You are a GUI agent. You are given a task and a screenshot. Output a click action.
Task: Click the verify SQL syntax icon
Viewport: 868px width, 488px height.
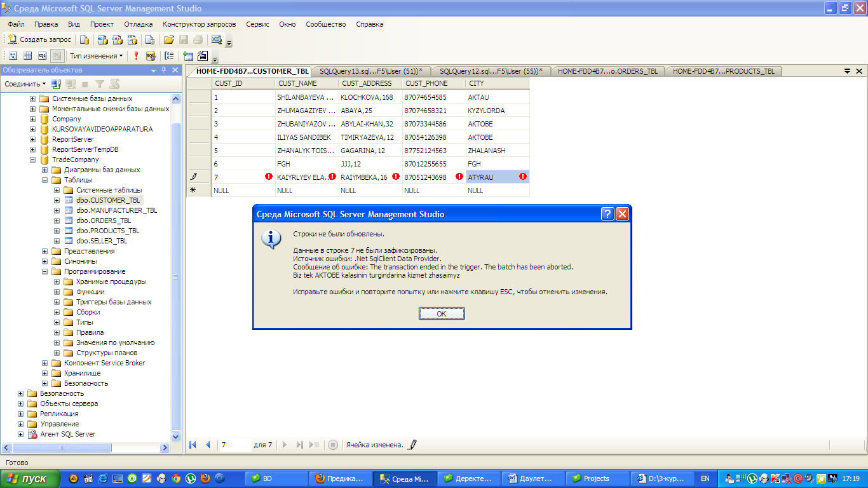tap(151, 56)
